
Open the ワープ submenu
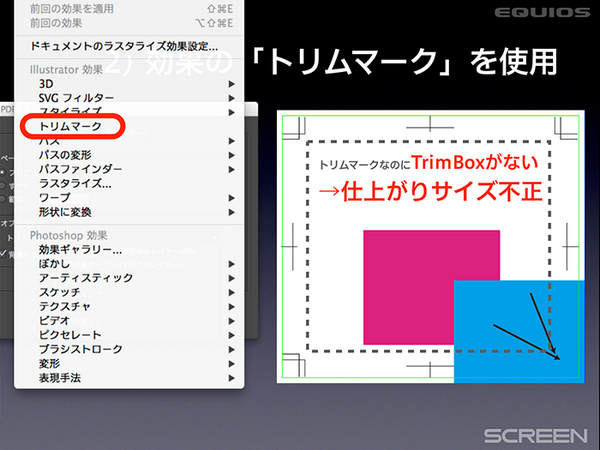[x=129, y=198]
